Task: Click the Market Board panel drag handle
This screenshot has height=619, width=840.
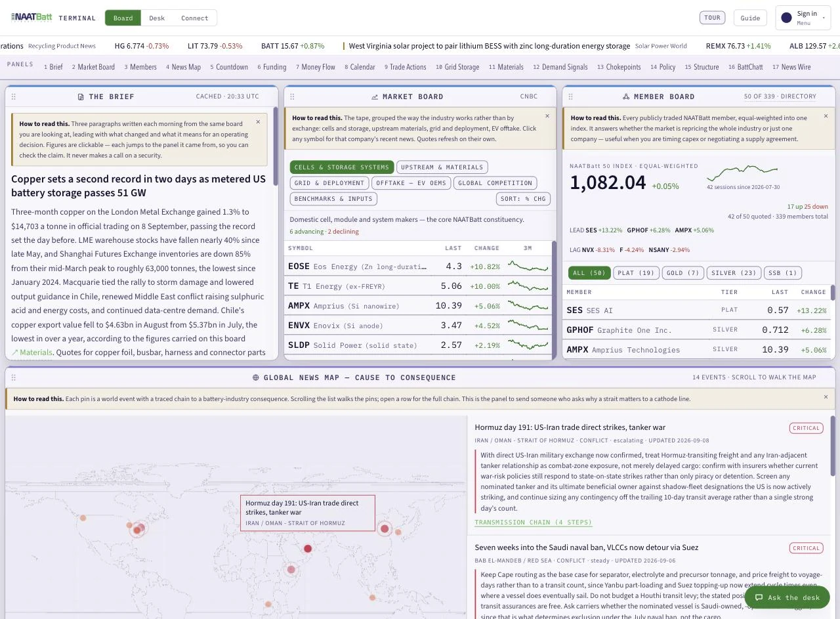Action: click(293, 96)
